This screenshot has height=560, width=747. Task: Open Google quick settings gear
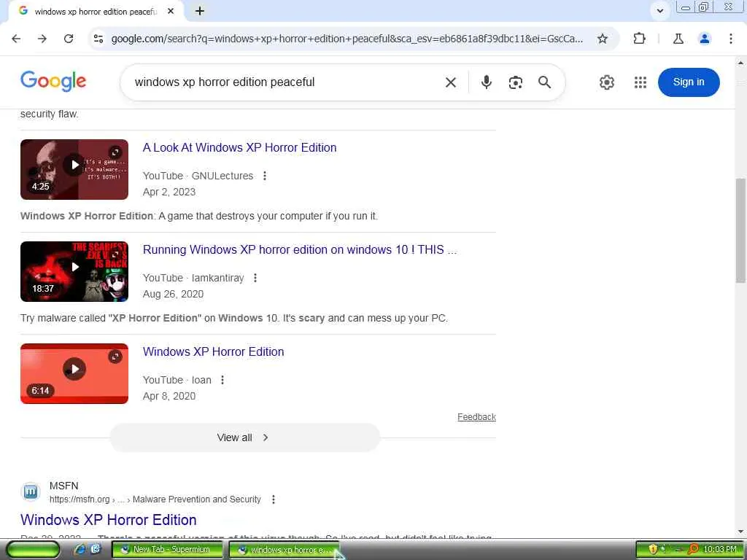(606, 82)
